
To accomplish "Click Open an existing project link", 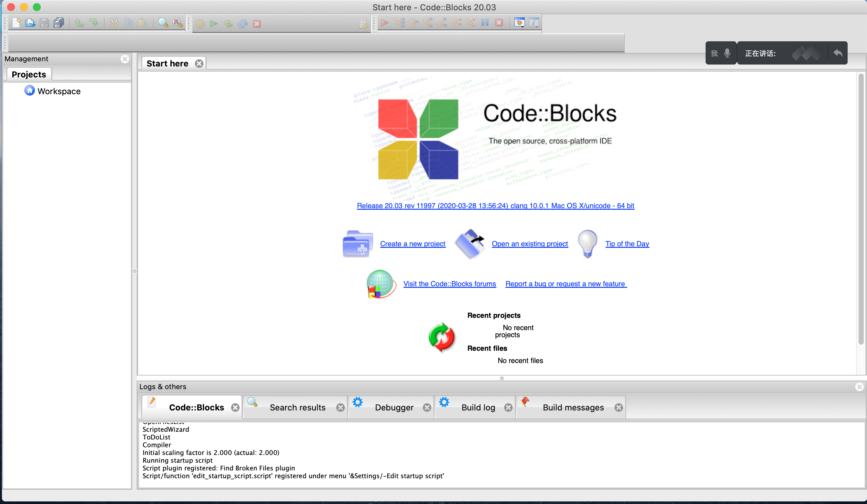I will (529, 244).
